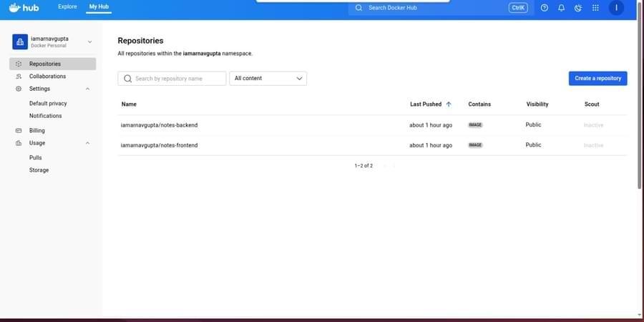
Task: Open Usage in the sidebar
Action: 37,143
